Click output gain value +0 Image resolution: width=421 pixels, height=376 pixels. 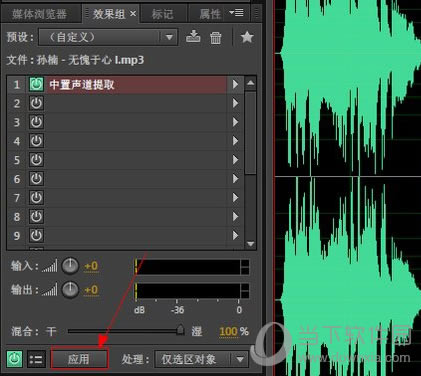tap(91, 290)
